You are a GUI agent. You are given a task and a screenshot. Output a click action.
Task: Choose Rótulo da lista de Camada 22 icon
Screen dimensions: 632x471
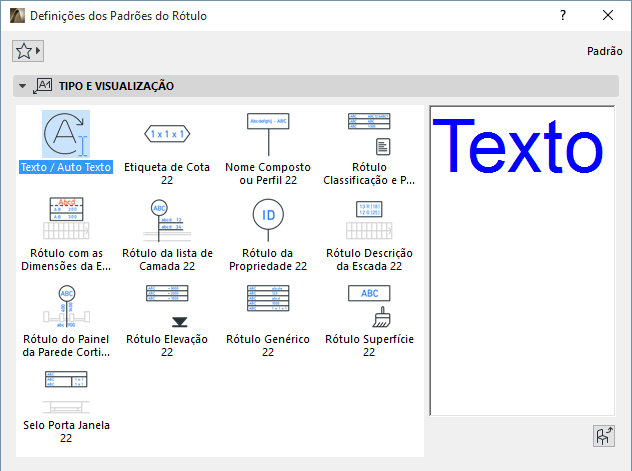tap(167, 220)
